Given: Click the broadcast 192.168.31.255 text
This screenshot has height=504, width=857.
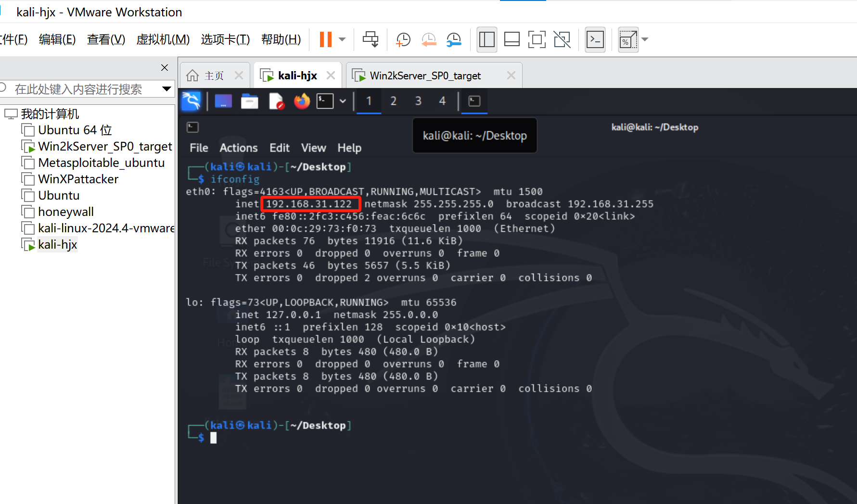Looking at the screenshot, I should [580, 204].
